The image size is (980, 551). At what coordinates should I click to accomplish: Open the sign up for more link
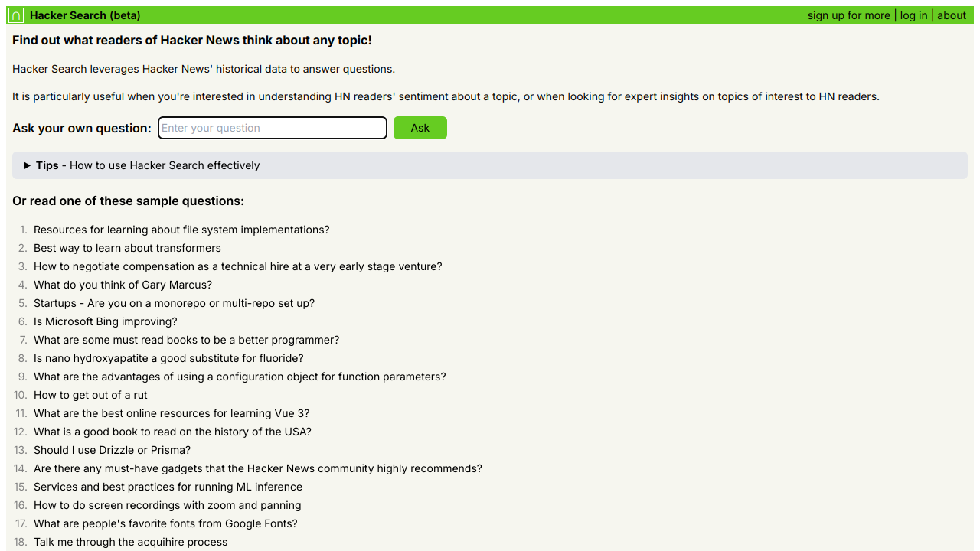[x=849, y=15]
